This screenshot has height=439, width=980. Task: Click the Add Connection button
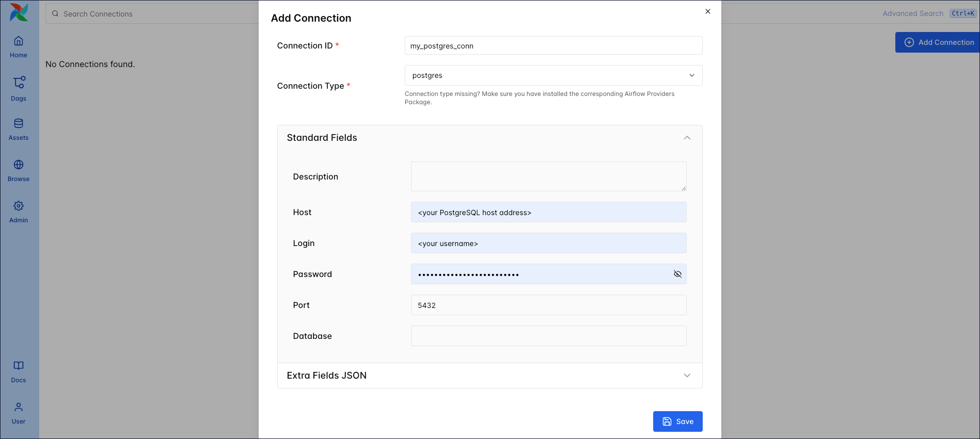tap(940, 42)
